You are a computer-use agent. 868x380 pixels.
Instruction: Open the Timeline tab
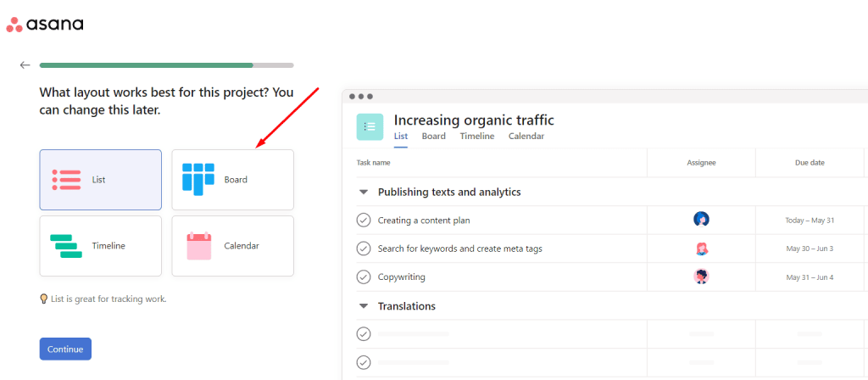(x=476, y=136)
